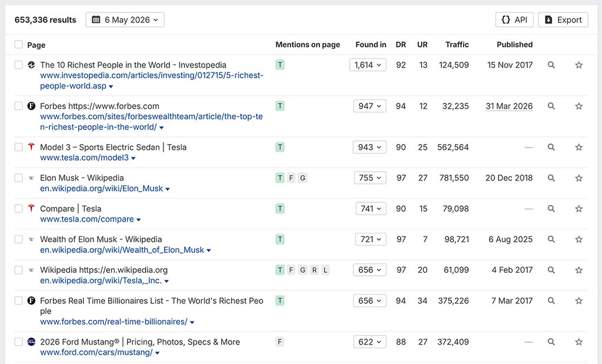Select the Tesla, Inc. Wikipedia row checkbox
602x364 pixels.
pyautogui.click(x=18, y=270)
